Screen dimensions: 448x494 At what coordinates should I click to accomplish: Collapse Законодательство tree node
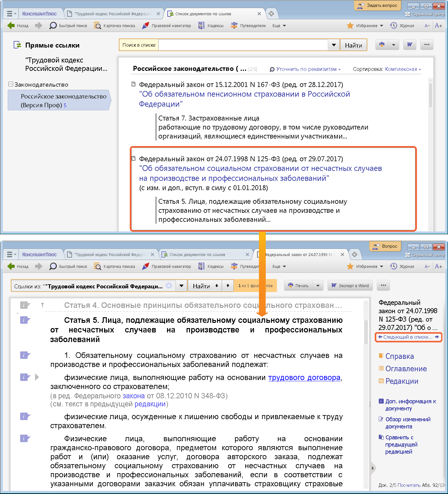point(11,84)
